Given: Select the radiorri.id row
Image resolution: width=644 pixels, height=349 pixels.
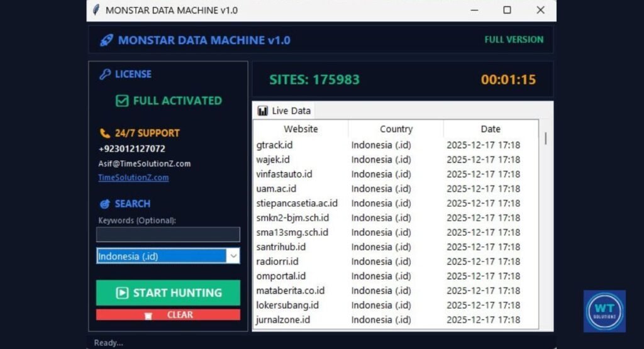Looking at the screenshot, I should tap(396, 262).
